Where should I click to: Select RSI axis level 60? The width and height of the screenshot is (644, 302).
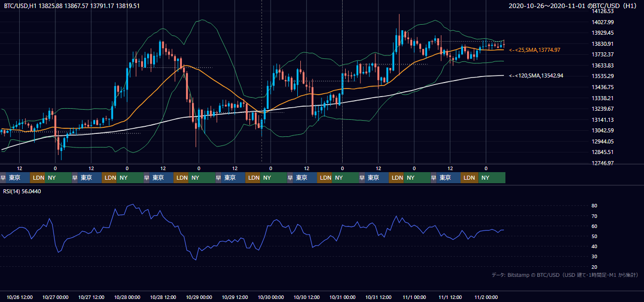coord(594,226)
